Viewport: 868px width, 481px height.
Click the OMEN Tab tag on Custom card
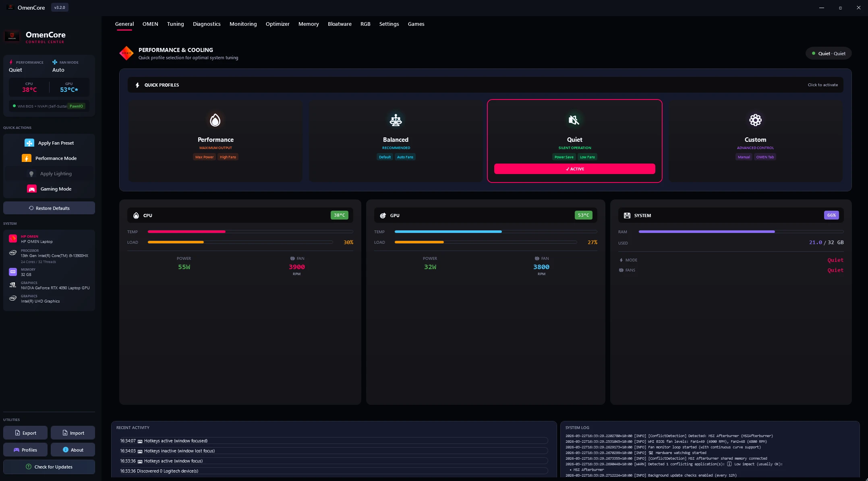765,157
